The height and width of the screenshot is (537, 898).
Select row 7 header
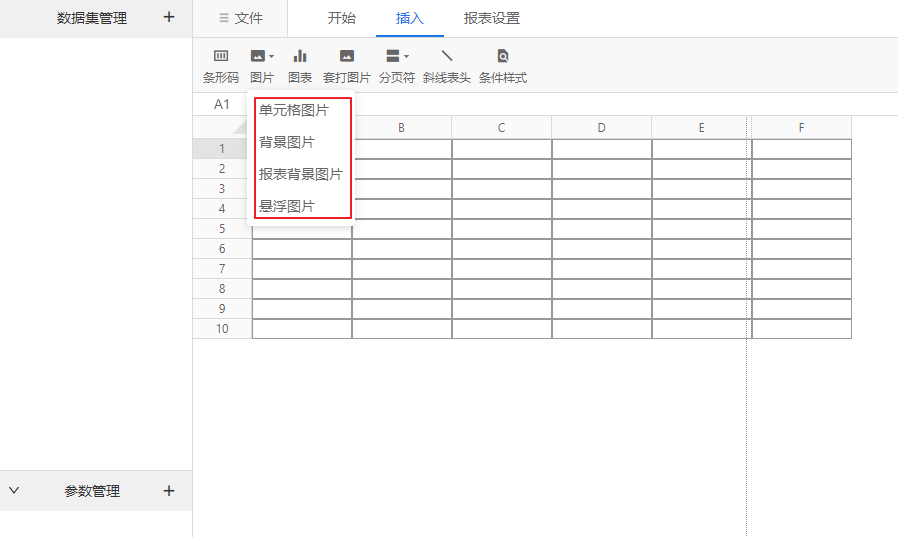click(x=222, y=269)
